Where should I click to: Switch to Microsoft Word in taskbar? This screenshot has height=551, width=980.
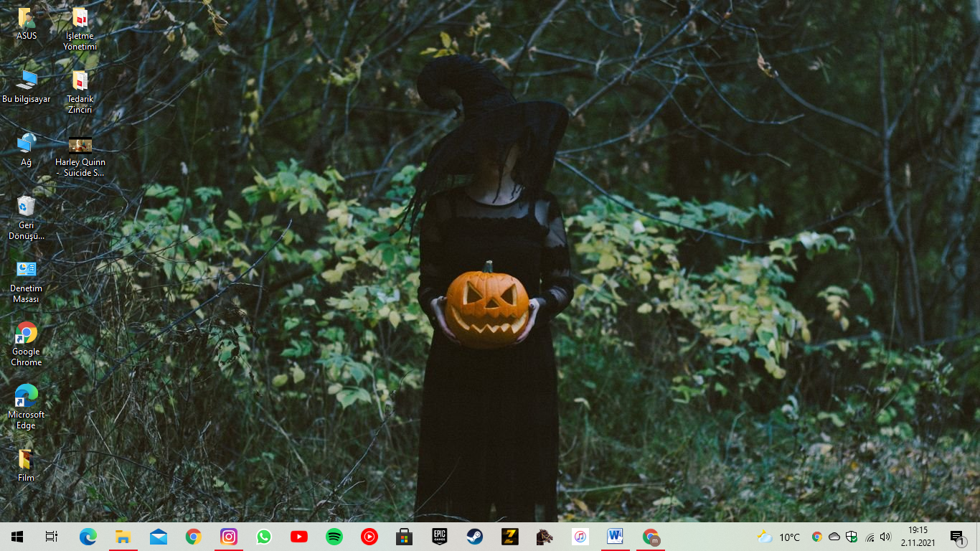616,537
